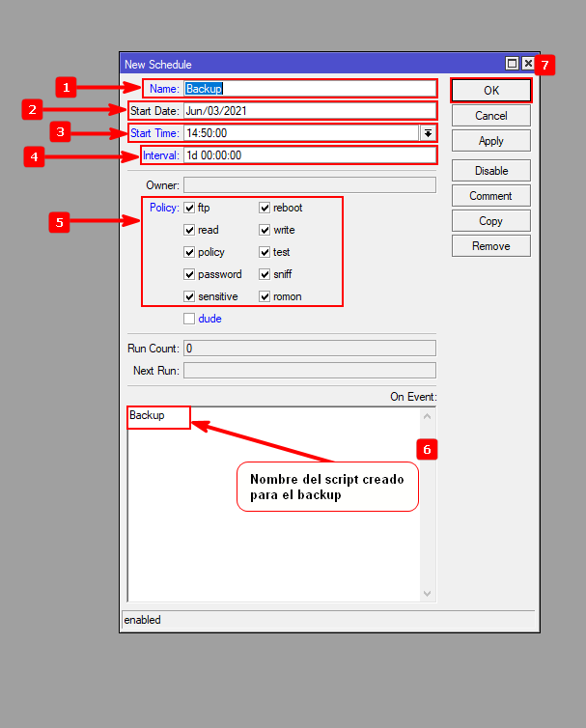This screenshot has height=728, width=586.
Task: Uncheck the reboot policy
Action: click(265, 208)
